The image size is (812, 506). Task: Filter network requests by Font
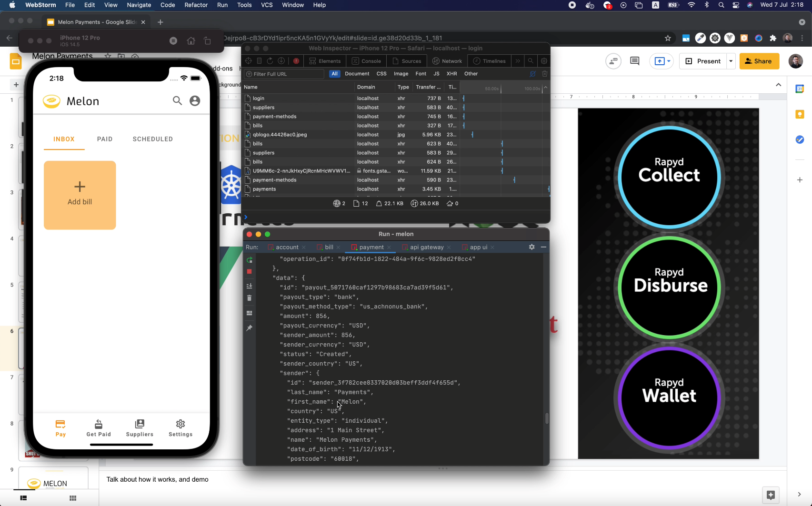[x=421, y=74]
